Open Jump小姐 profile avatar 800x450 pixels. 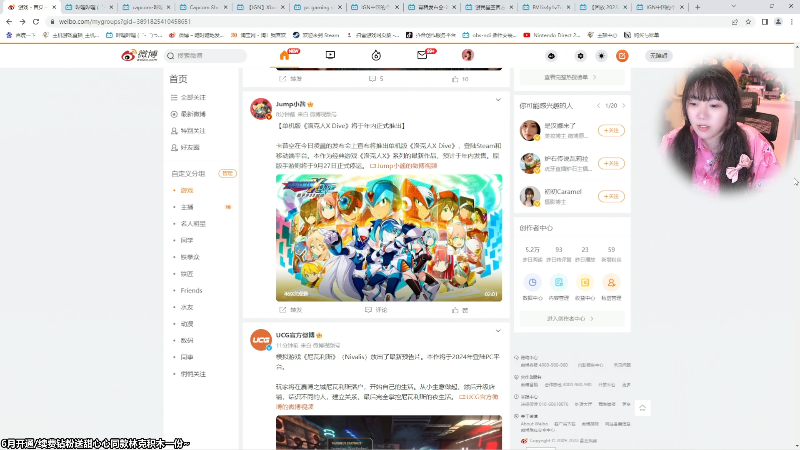pyautogui.click(x=261, y=109)
